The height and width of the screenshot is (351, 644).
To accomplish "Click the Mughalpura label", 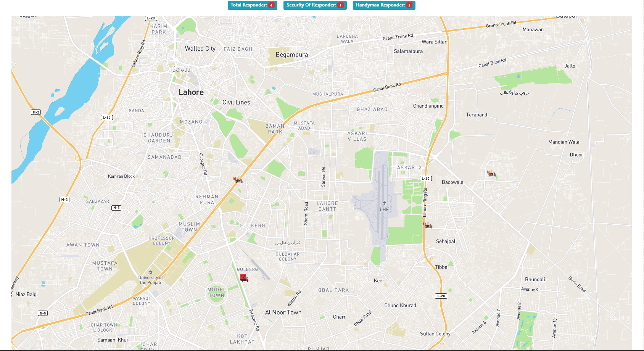I will click(x=328, y=94).
